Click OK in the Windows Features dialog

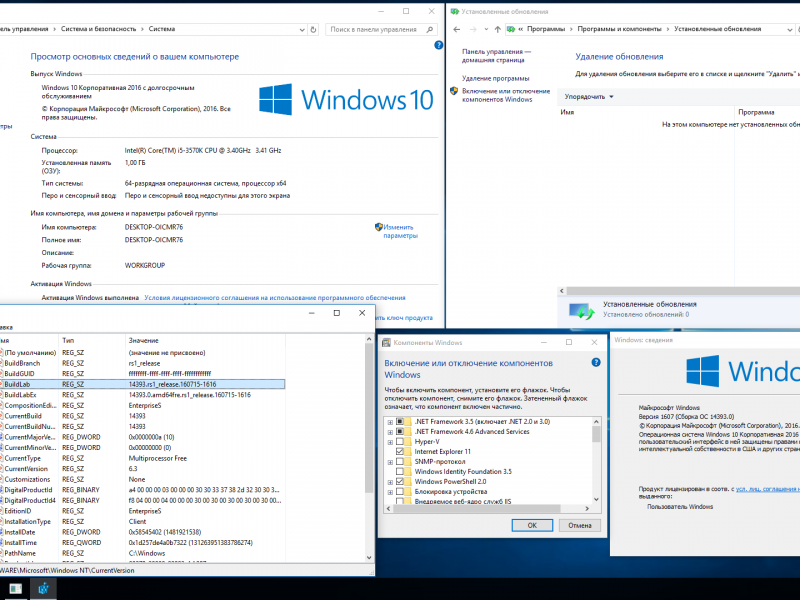pyautogui.click(x=532, y=525)
